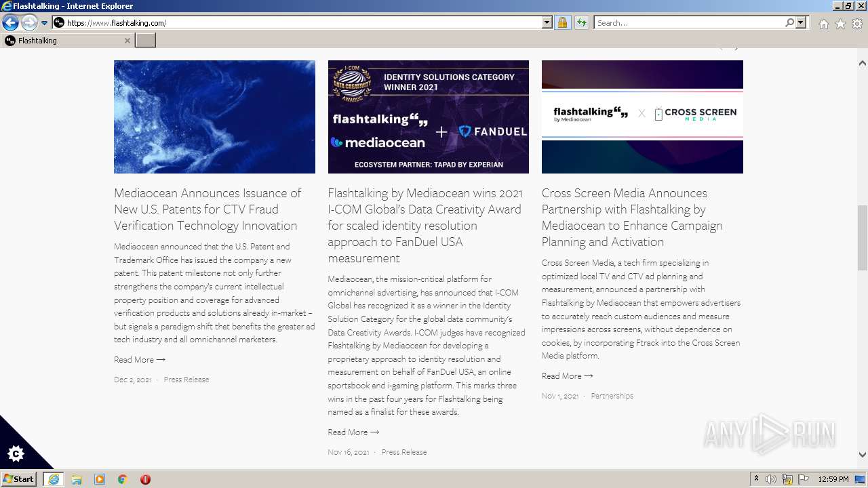Open the cookie settings gear icon
The height and width of the screenshot is (488, 868).
[x=16, y=453]
